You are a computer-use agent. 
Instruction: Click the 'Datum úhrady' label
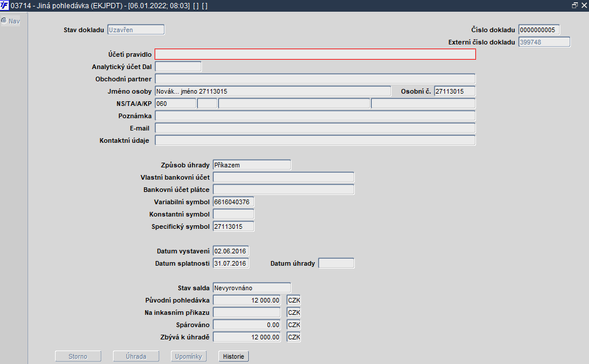293,263
